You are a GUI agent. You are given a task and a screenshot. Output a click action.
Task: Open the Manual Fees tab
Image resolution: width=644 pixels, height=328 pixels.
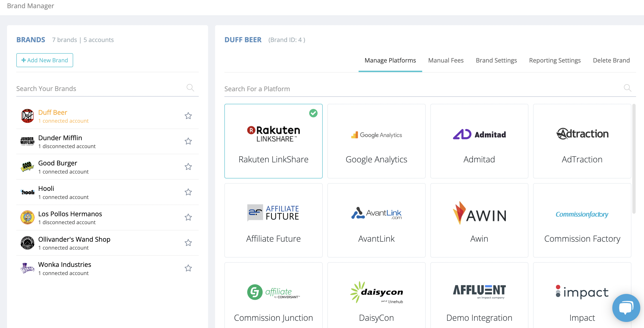coord(446,60)
